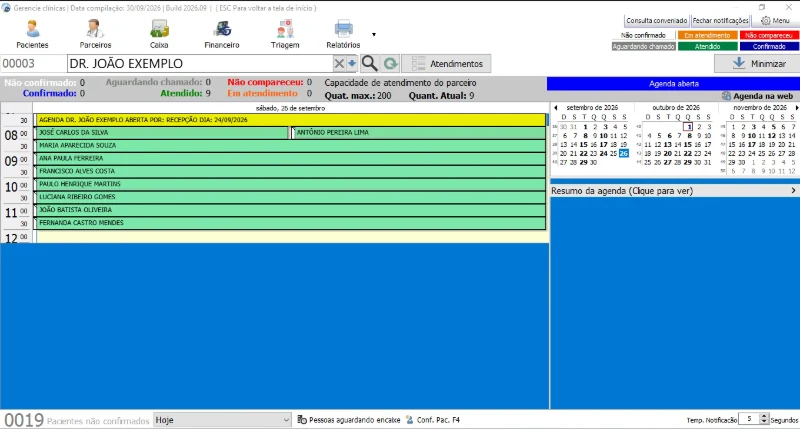The height and width of the screenshot is (429, 800).
Task: Select appointment FERNANDA CASTRO MENDES
Action: coord(291,223)
